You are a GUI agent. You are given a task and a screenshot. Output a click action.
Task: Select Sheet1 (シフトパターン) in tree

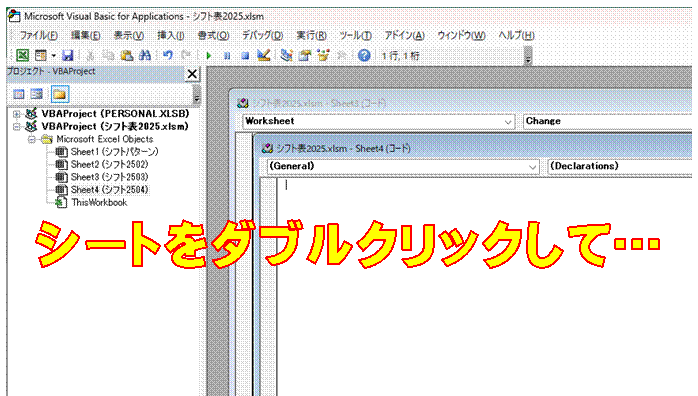(114, 152)
